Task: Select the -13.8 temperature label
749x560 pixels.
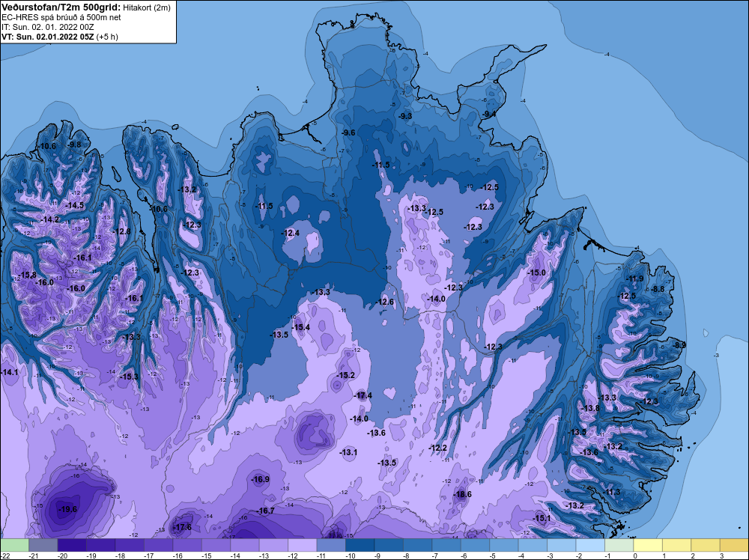Action: pos(591,408)
